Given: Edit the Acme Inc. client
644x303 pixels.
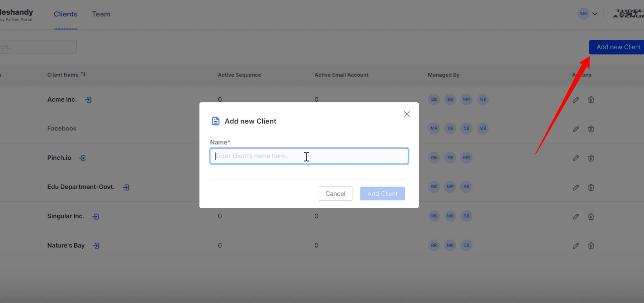Looking at the screenshot, I should coord(576,100).
